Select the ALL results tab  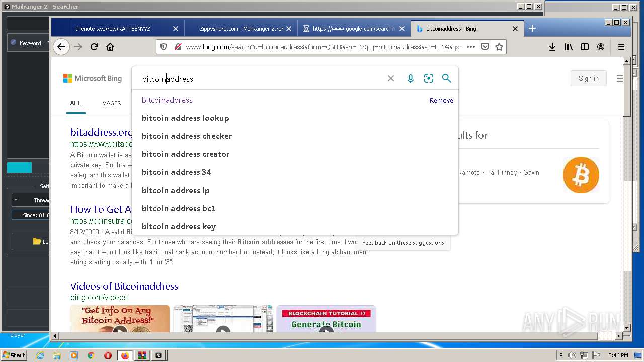coord(75,103)
